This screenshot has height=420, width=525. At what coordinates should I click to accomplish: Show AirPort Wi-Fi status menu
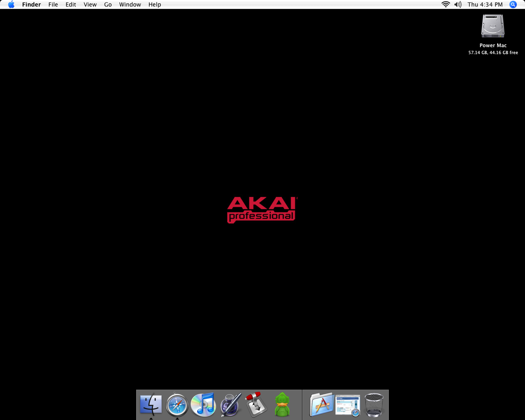446,5
